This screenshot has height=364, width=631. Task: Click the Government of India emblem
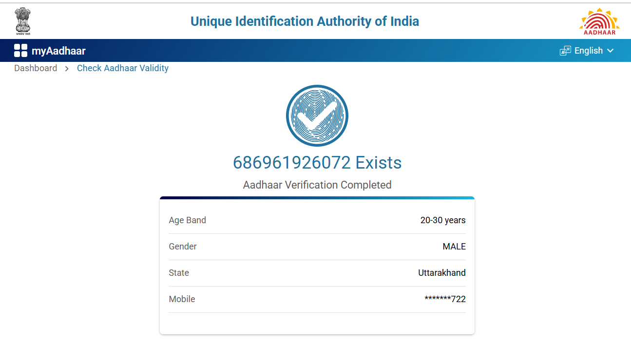coord(23,21)
